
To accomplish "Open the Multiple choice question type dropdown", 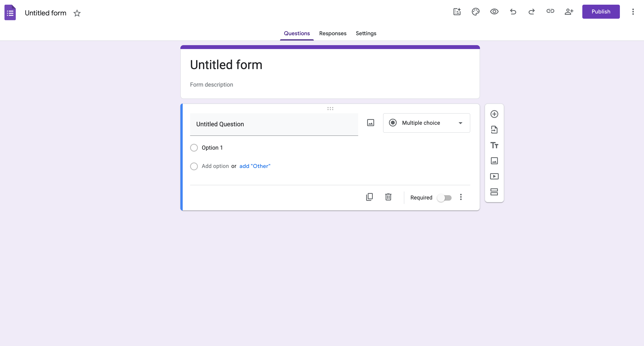I will pos(426,123).
